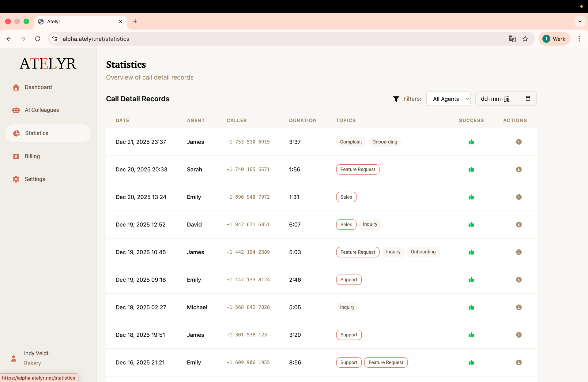Screen dimensions: 588x382
Task: Click thumbs-up on Sarah's row
Action: pos(471,170)
